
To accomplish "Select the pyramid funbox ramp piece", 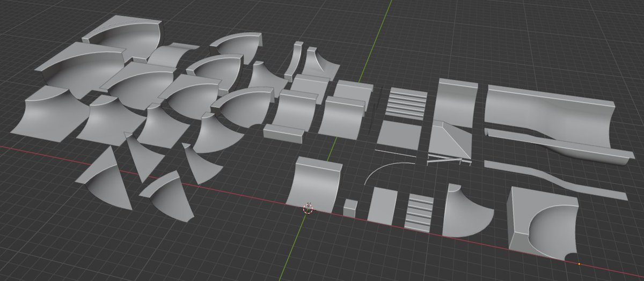I will (450, 140).
